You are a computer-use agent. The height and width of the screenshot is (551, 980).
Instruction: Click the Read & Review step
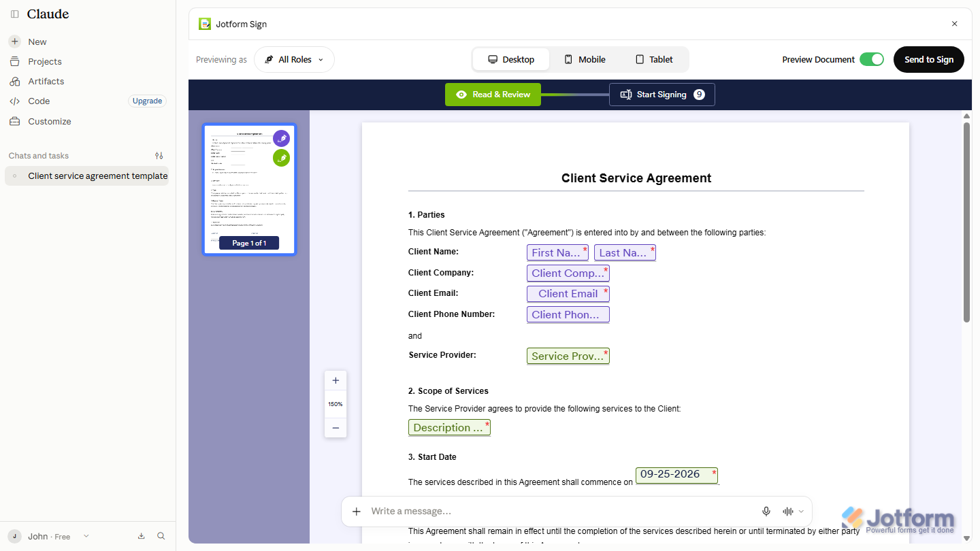point(493,95)
